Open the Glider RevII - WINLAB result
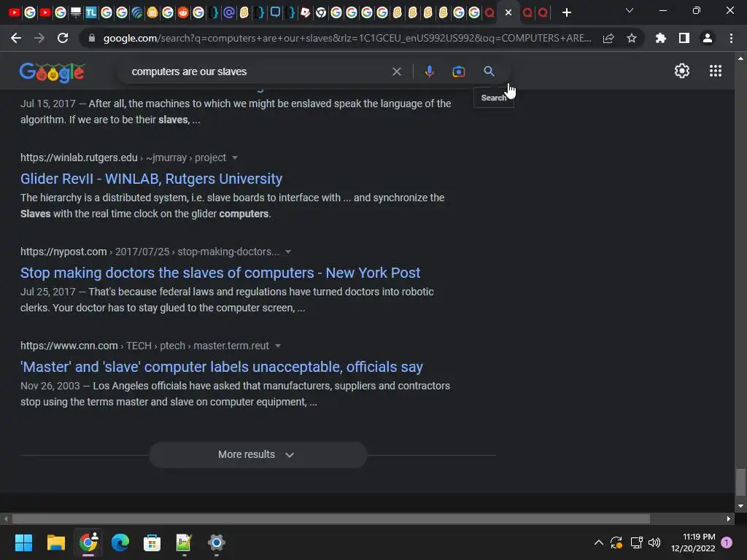 click(x=152, y=179)
